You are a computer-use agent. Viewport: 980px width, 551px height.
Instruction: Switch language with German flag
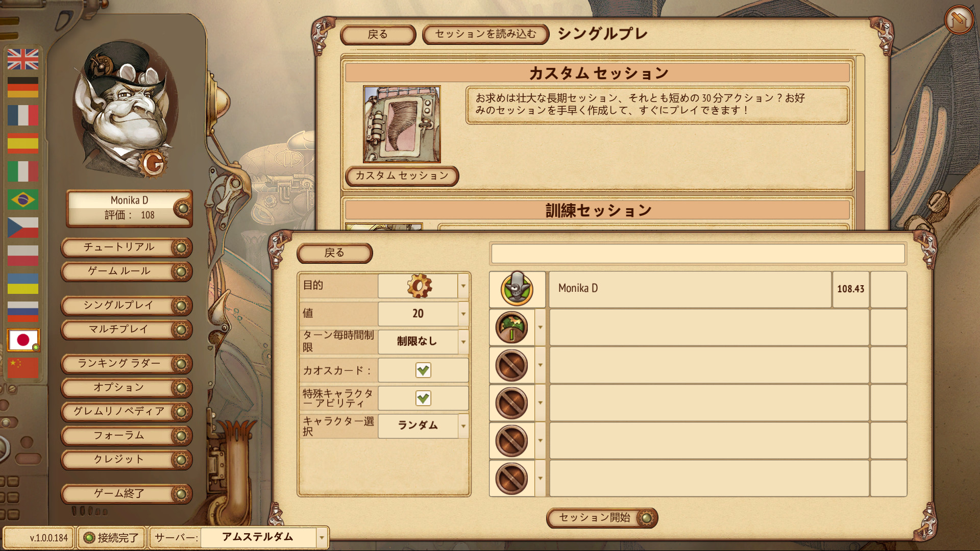23,87
